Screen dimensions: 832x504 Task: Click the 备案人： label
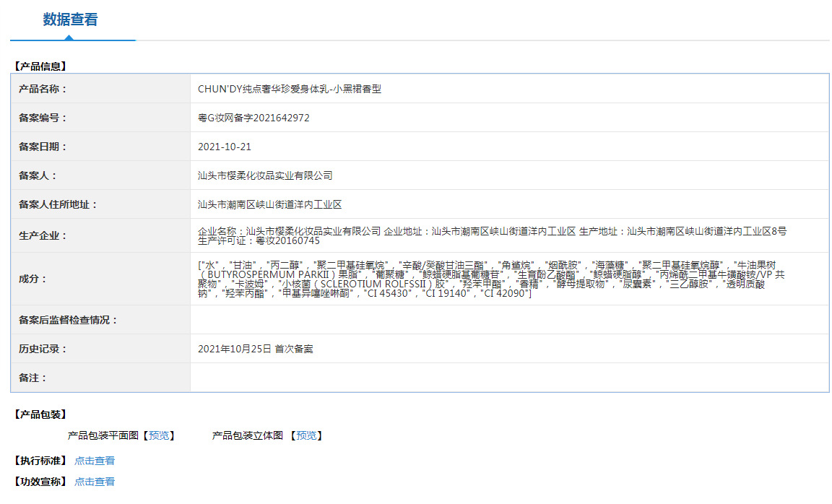click(x=38, y=175)
